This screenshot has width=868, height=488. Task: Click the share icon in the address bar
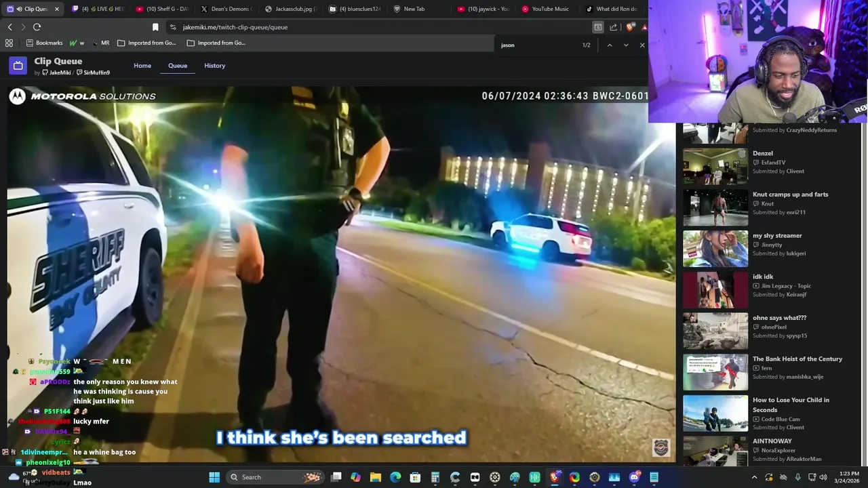[x=614, y=27]
